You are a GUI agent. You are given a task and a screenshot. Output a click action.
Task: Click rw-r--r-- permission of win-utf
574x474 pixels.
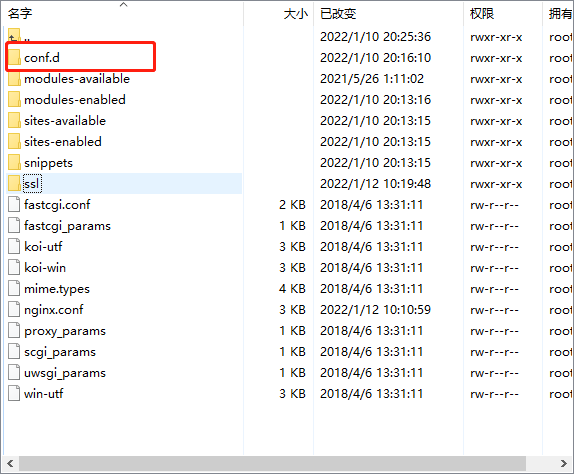click(x=494, y=394)
